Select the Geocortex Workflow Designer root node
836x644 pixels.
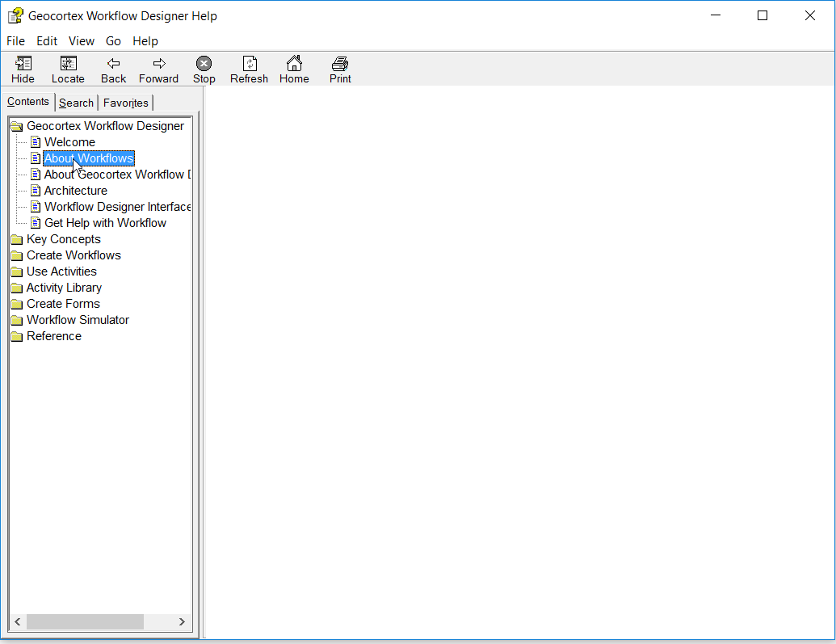click(105, 126)
